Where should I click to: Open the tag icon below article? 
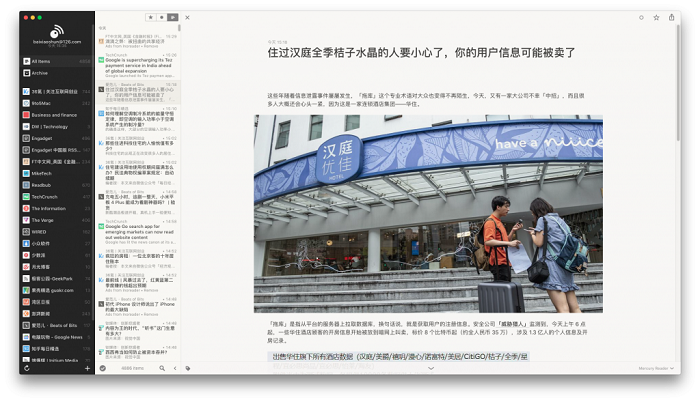(188, 368)
